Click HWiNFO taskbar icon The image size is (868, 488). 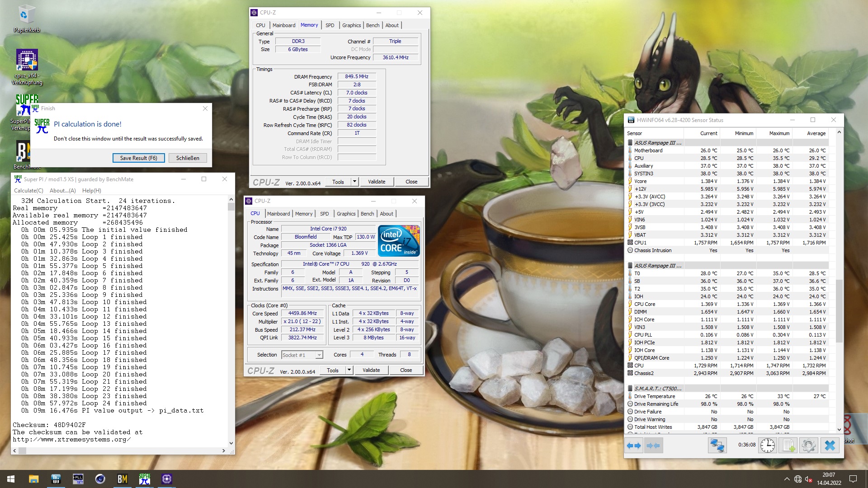(56, 479)
